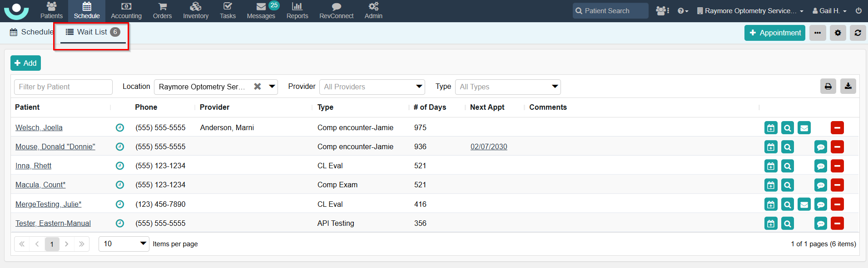Remove Mouse, Donald from wait list
The width and height of the screenshot is (868, 268).
pos(837,147)
